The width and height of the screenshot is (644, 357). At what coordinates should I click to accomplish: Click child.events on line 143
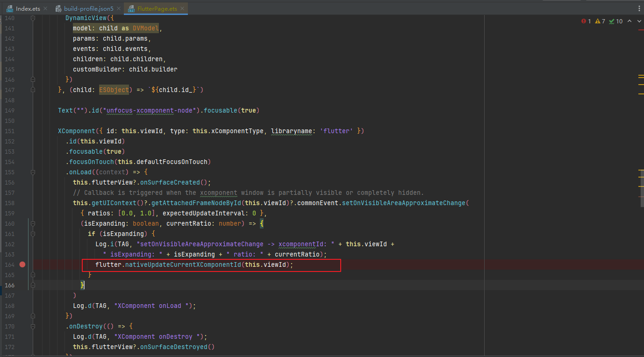coord(125,49)
